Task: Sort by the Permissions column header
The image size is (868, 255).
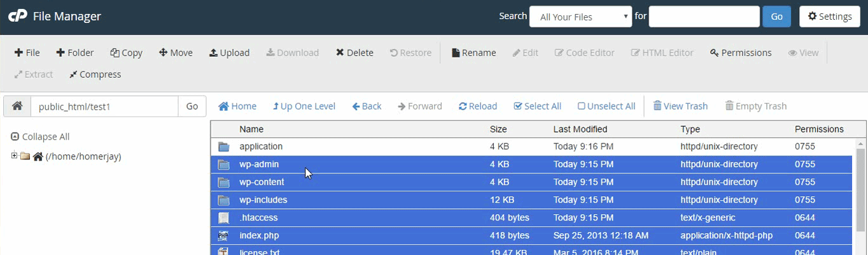Action: pos(819,129)
